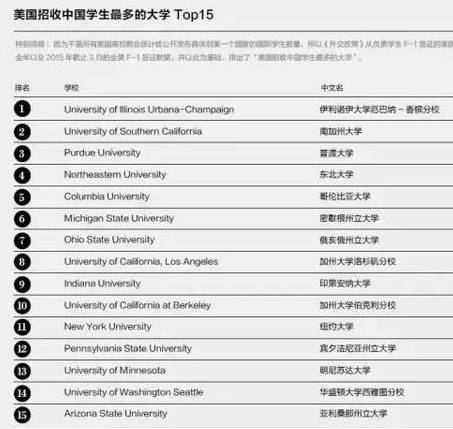Click the rank 7 number badge
The height and width of the screenshot is (429, 453).
22,240
